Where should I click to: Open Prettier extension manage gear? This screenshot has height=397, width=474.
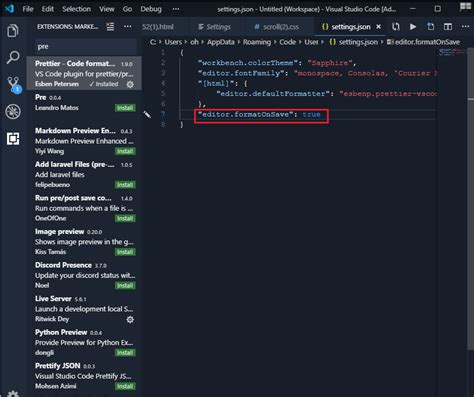130,85
